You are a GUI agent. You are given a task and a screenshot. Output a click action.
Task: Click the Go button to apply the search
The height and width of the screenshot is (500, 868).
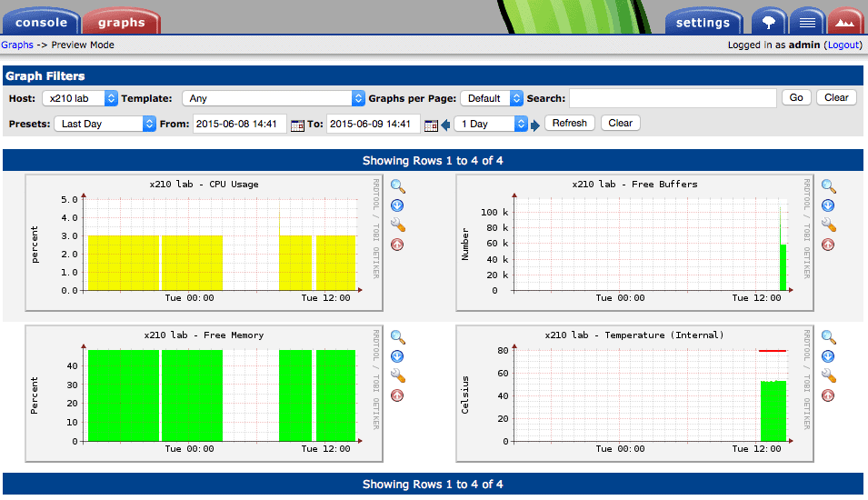point(796,97)
